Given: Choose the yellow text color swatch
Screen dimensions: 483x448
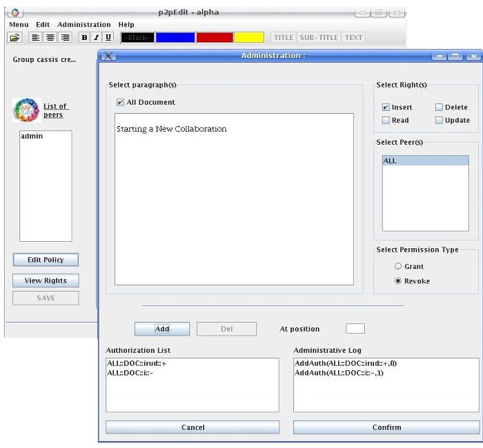Looking at the screenshot, I should click(x=249, y=37).
